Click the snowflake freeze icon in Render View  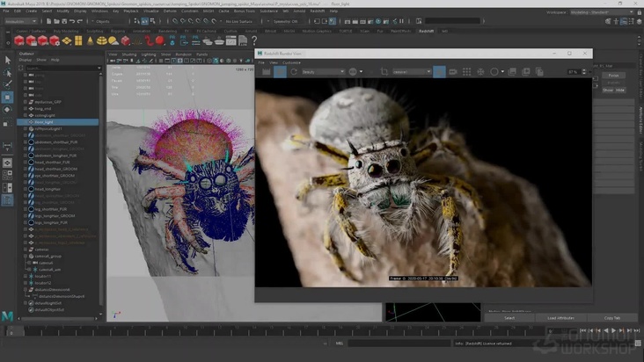[x=480, y=72]
